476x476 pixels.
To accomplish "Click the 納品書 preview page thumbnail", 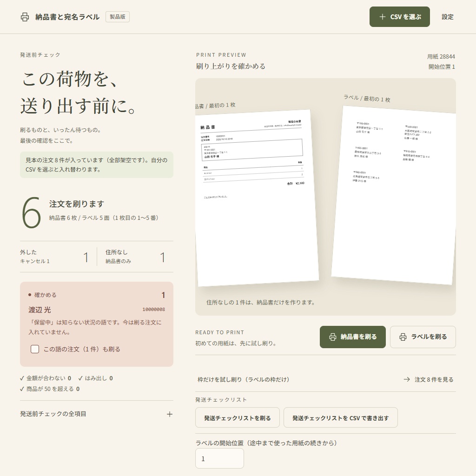I will click(257, 198).
